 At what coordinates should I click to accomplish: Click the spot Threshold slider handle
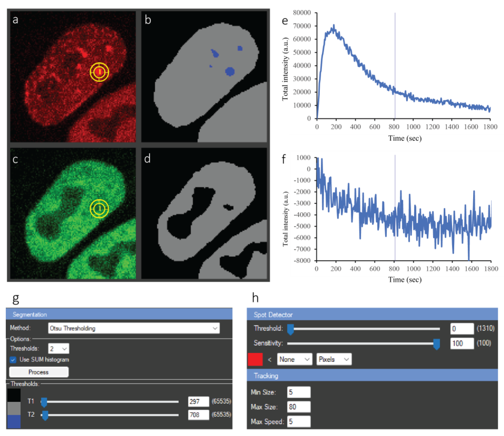pyautogui.click(x=291, y=329)
